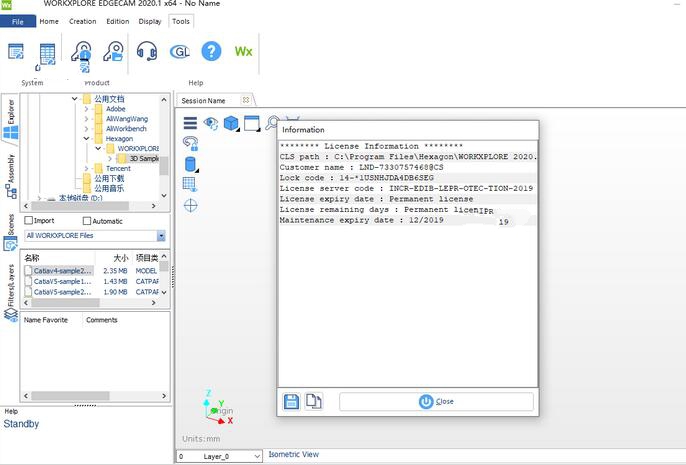686x465 pixels.
Task: Click the crosshair target icon
Action: point(191,205)
